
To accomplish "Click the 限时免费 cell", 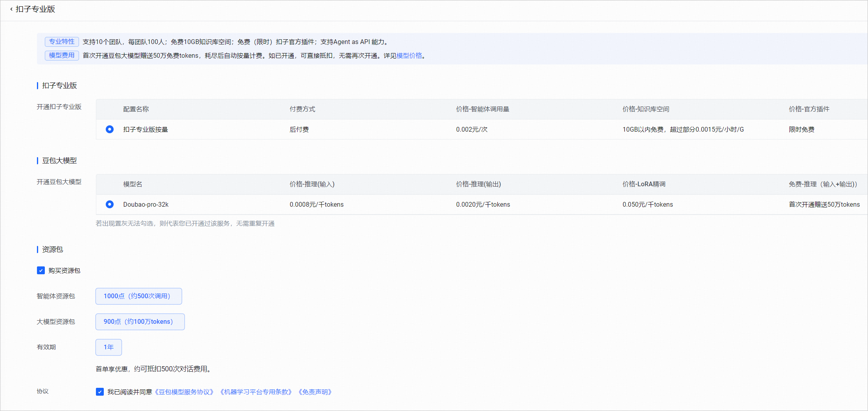I will (802, 130).
